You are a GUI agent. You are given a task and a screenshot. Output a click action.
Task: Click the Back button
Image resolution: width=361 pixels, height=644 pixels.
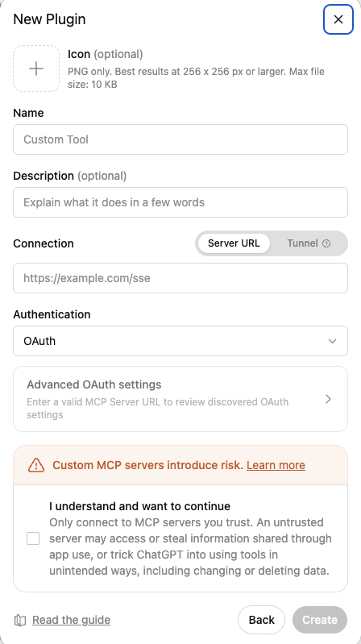tap(262, 620)
